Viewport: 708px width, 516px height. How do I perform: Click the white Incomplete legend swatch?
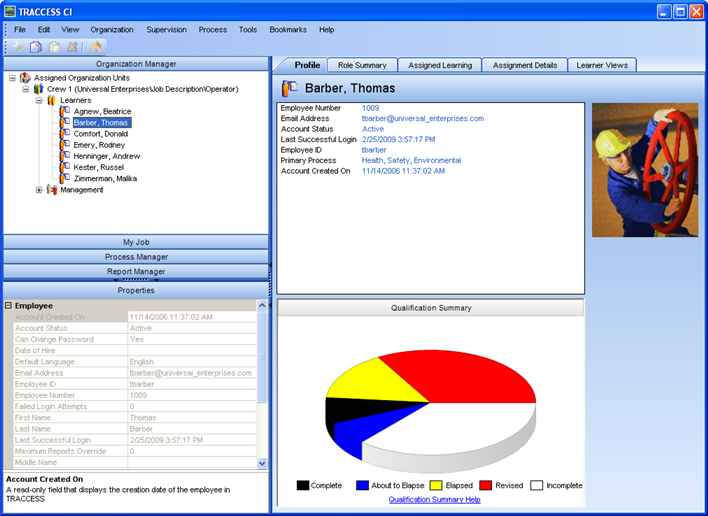pyautogui.click(x=536, y=485)
